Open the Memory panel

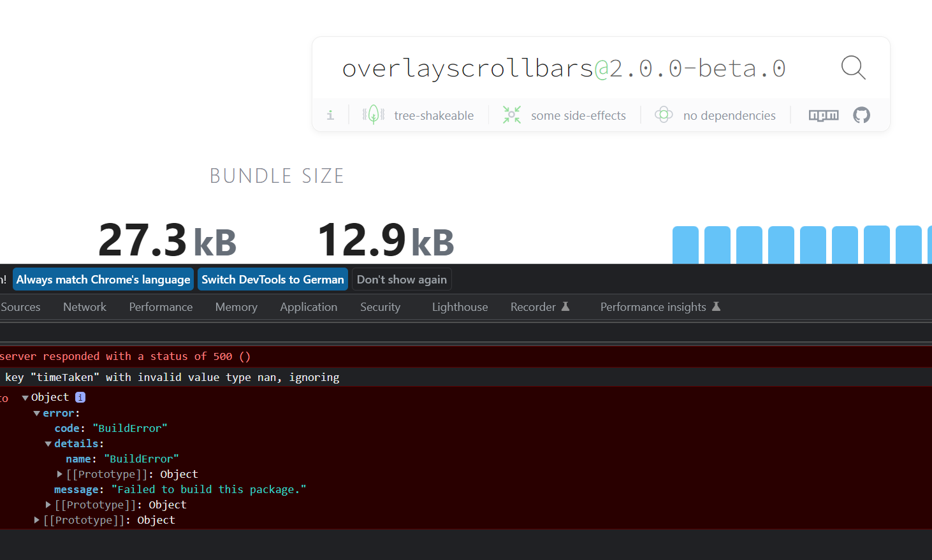tap(236, 306)
